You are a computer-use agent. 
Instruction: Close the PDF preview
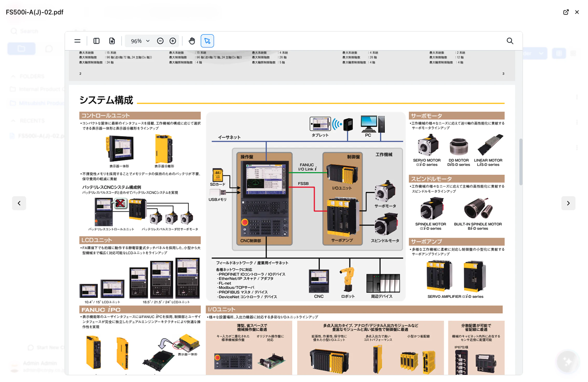tap(577, 12)
